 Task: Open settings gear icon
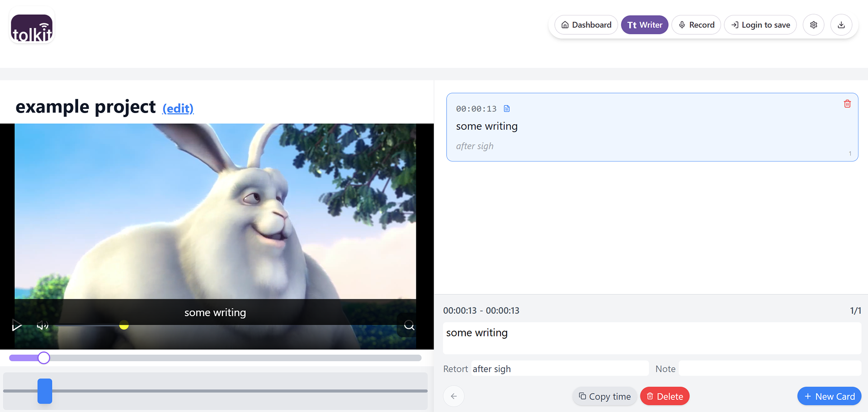(813, 25)
